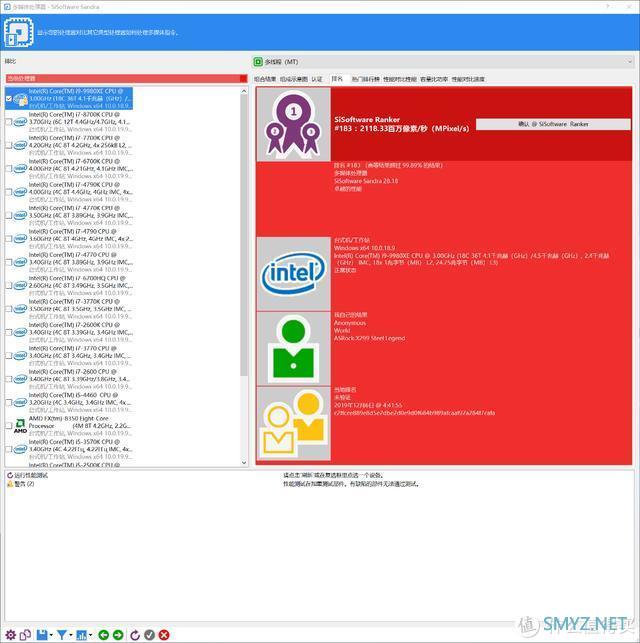Click the 确认 @ SiSoftware Ranker button
The width and height of the screenshot is (640, 643).
coord(552,124)
